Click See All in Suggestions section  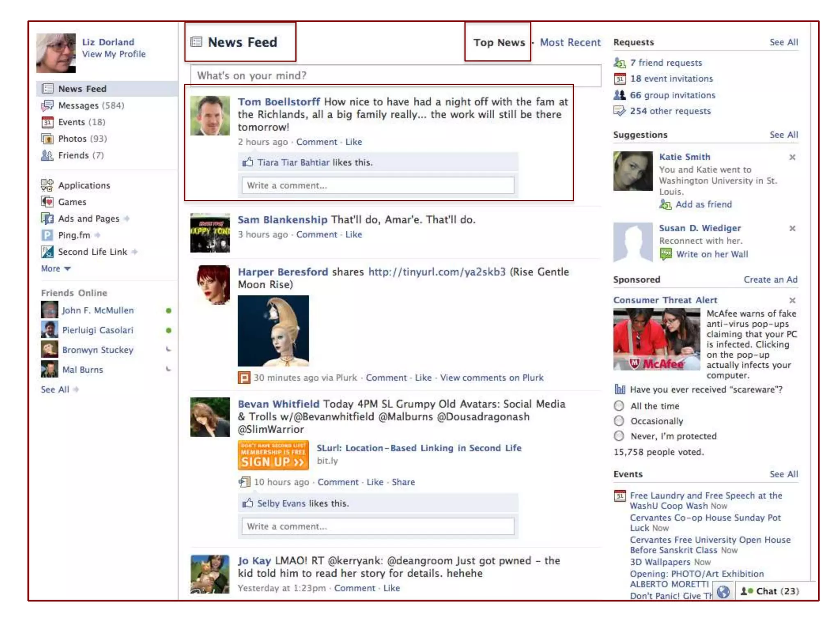(784, 135)
